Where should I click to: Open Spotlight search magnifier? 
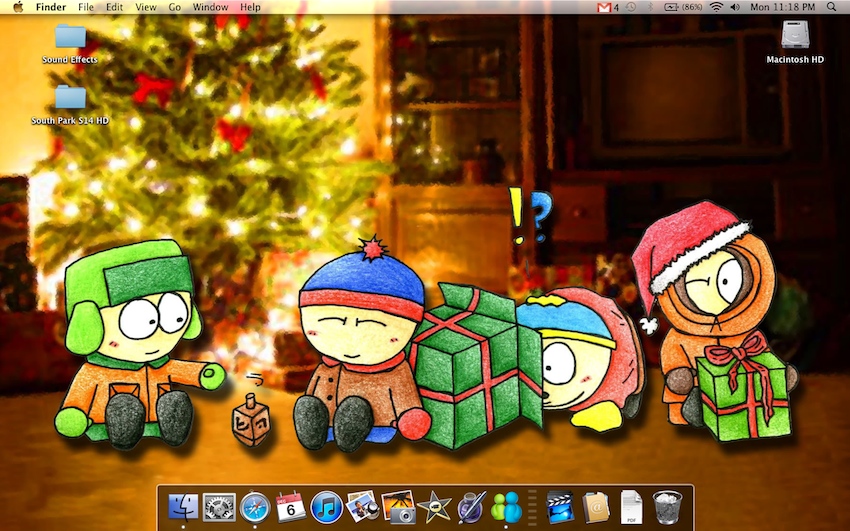click(x=832, y=7)
